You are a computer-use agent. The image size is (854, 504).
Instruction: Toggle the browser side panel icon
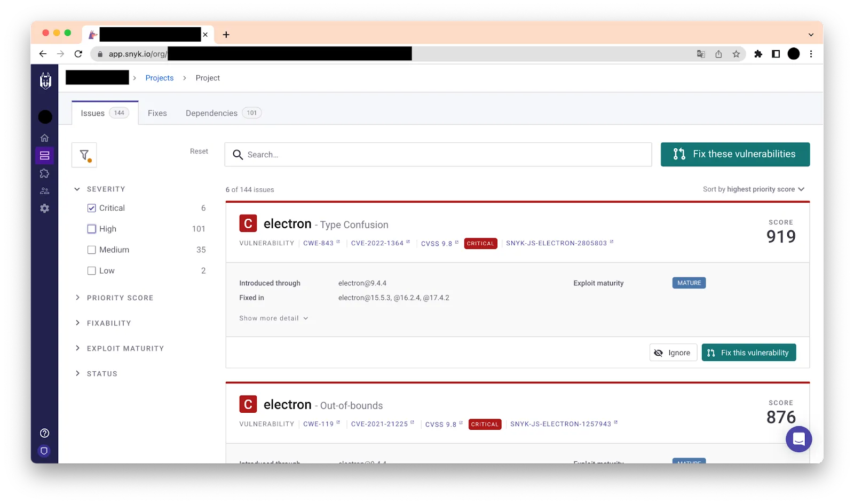click(776, 54)
